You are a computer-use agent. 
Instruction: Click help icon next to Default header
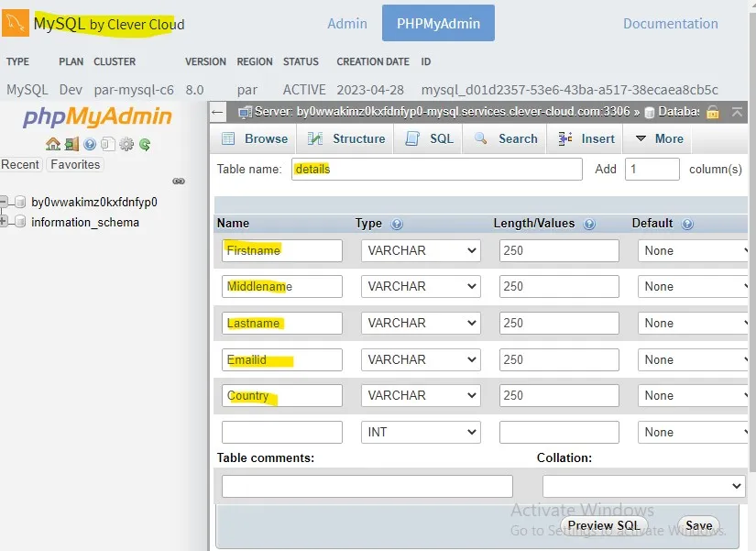(x=687, y=224)
